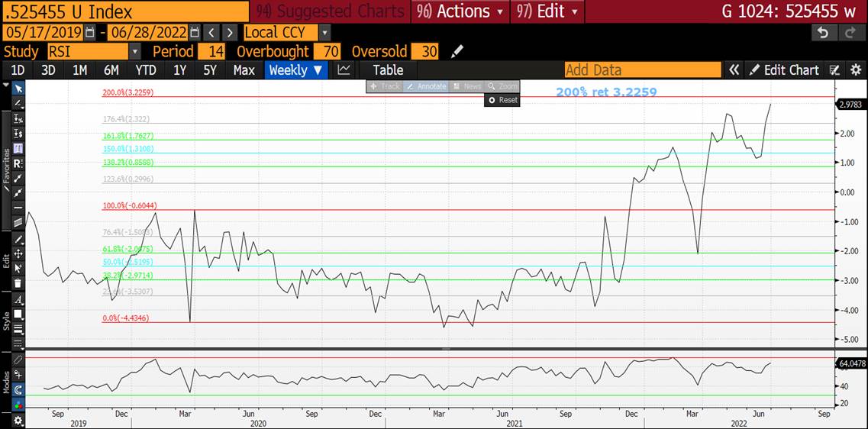The height and width of the screenshot is (429, 868).
Task: Click pencil icon to edit RSI study
Action: click(457, 52)
